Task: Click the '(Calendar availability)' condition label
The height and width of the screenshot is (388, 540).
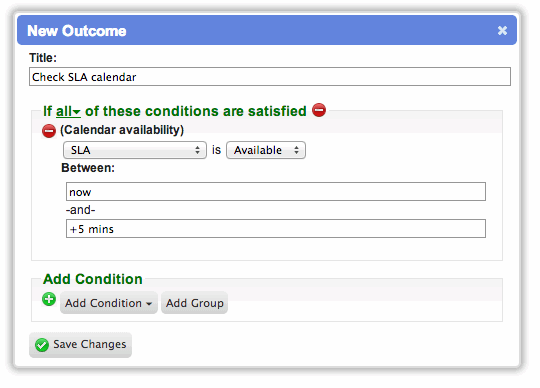Action: point(122,130)
